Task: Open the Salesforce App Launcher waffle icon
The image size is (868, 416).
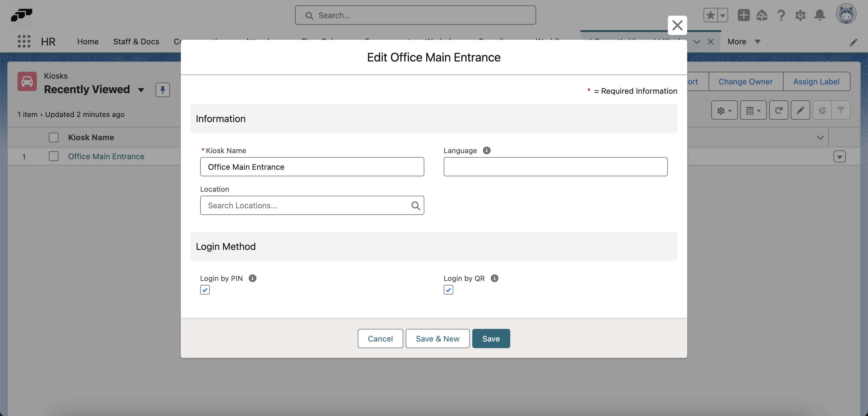Action: pos(24,41)
